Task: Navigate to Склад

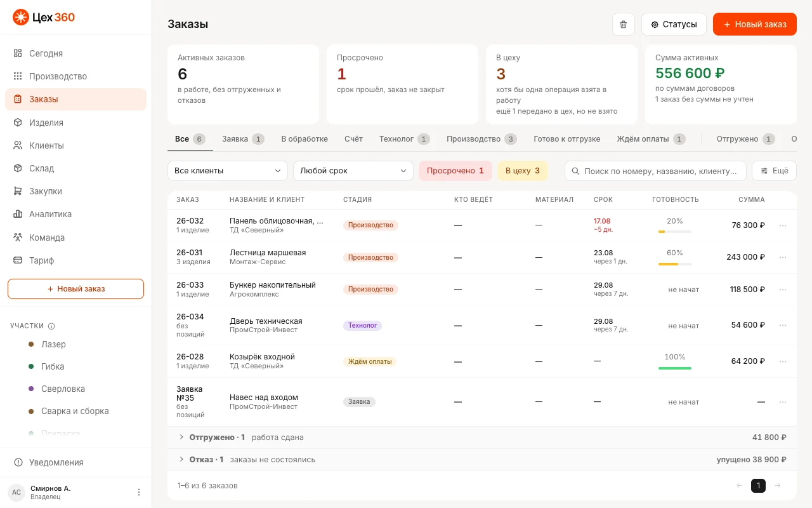Action: coord(75,168)
